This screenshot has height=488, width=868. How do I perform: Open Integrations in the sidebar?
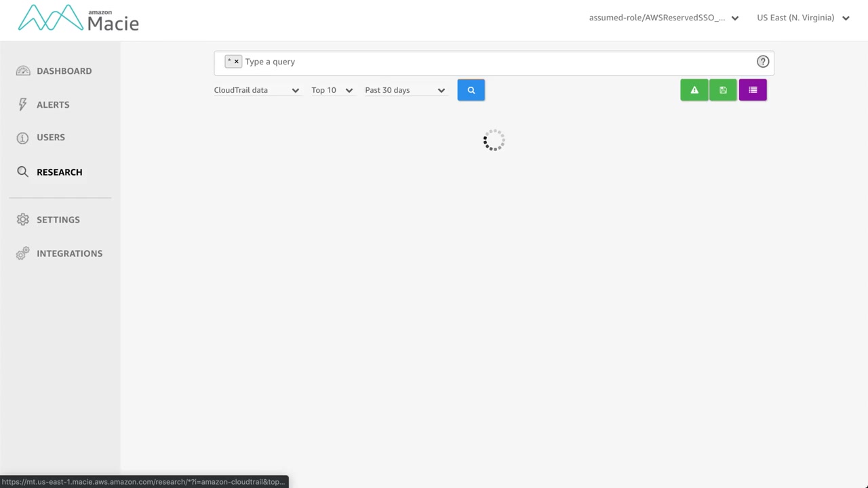[x=60, y=253]
